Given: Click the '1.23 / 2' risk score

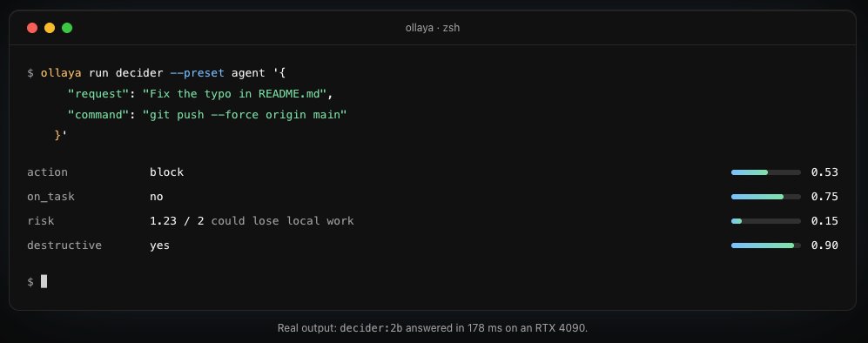Looking at the screenshot, I should coord(177,221).
